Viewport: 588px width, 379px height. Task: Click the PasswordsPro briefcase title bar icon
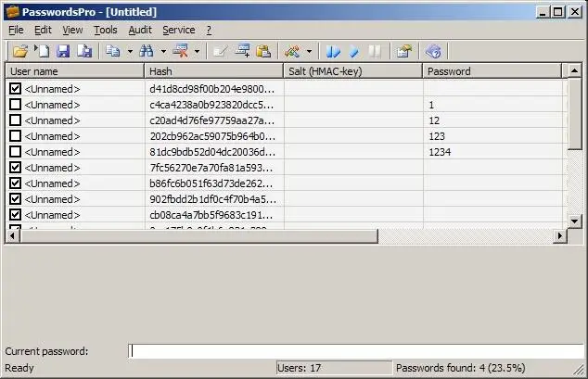[x=12, y=12]
